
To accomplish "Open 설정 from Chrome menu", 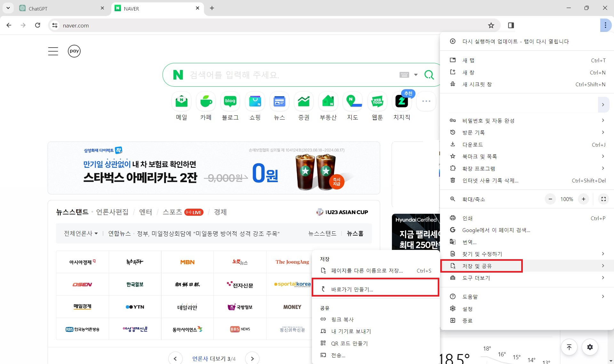I will point(527,309).
